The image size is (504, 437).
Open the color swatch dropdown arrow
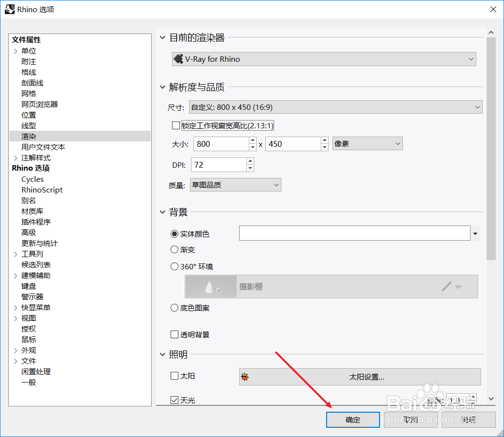pos(475,233)
